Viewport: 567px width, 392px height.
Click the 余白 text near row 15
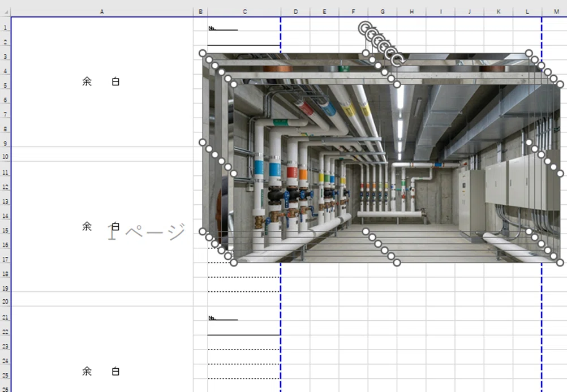[101, 226]
